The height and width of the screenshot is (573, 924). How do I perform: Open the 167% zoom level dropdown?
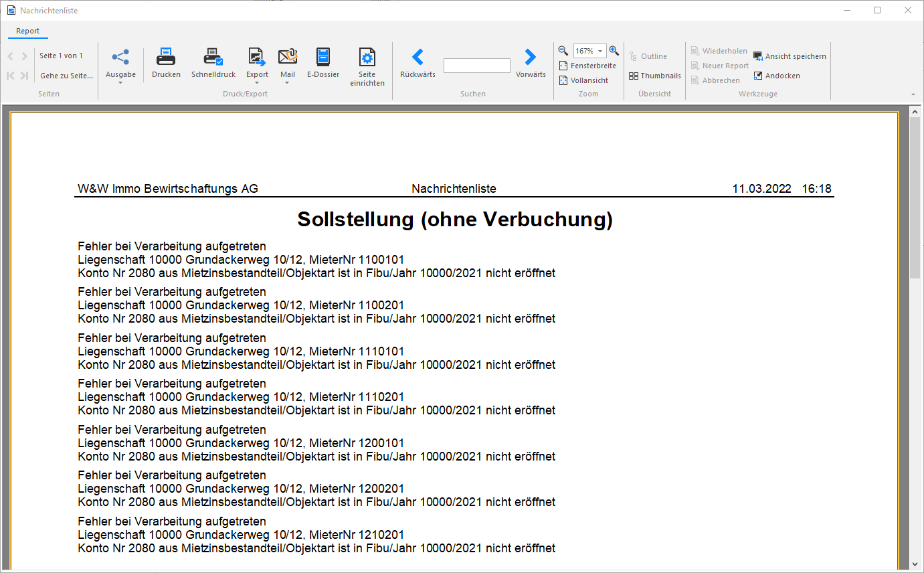pos(600,51)
